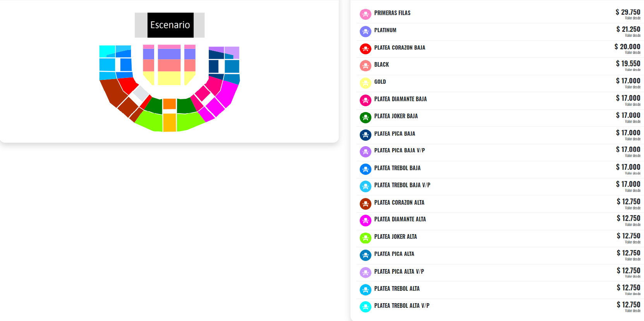
Task: Click the brown Platea Corazon Alta icon
Action: (365, 204)
